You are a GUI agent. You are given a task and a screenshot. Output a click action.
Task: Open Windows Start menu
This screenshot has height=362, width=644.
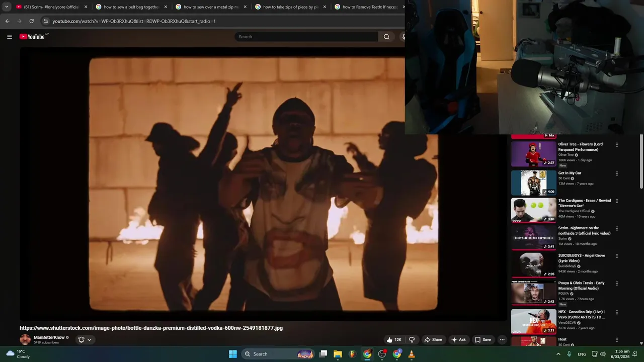[233, 354]
